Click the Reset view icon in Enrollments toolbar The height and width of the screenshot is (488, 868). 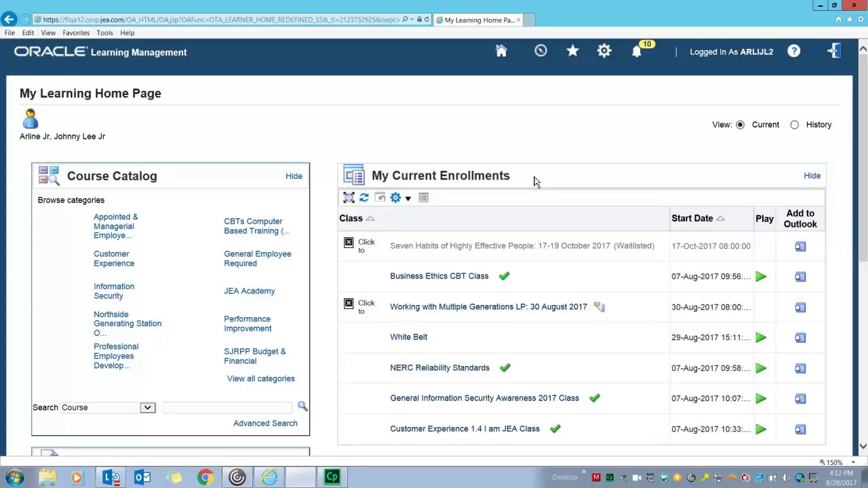pos(380,197)
